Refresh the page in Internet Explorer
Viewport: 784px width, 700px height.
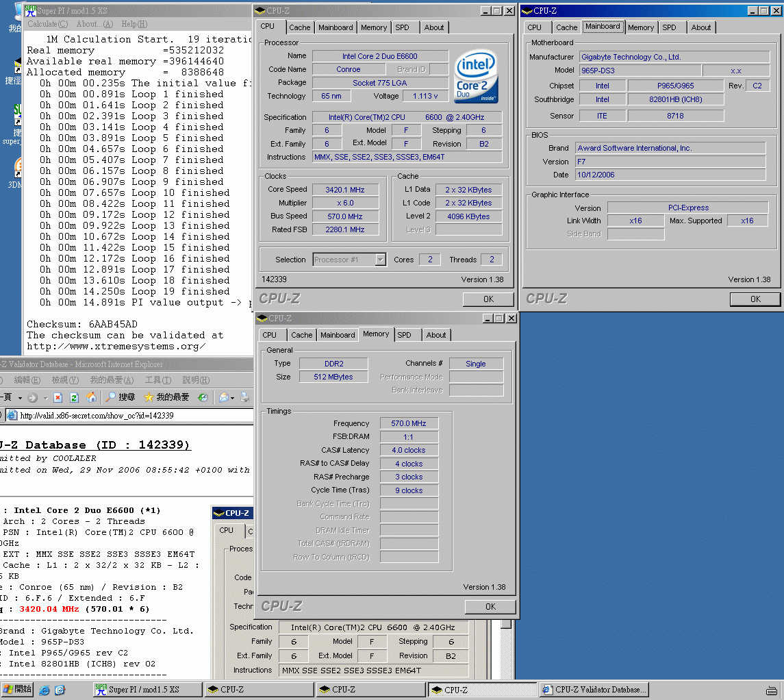(x=74, y=397)
